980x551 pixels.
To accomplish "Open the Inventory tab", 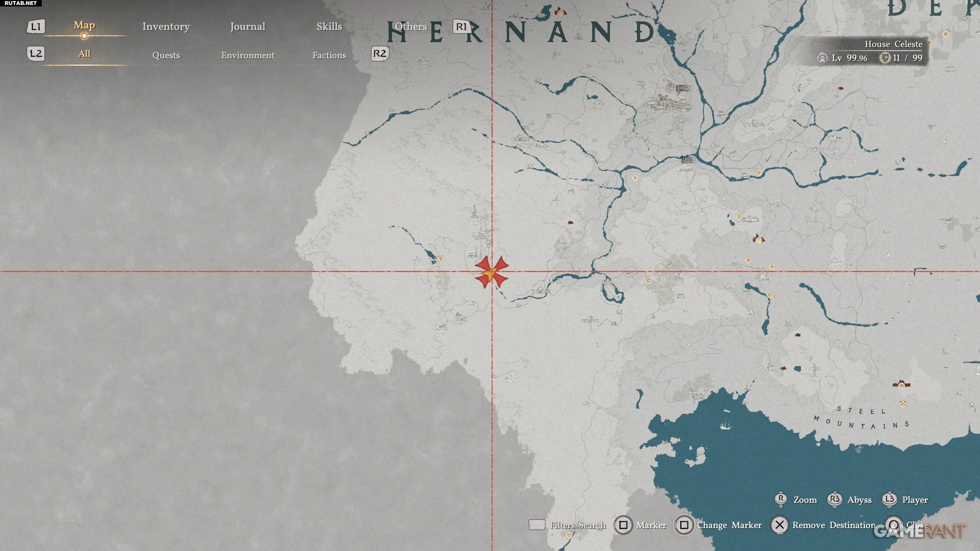I will click(x=166, y=26).
